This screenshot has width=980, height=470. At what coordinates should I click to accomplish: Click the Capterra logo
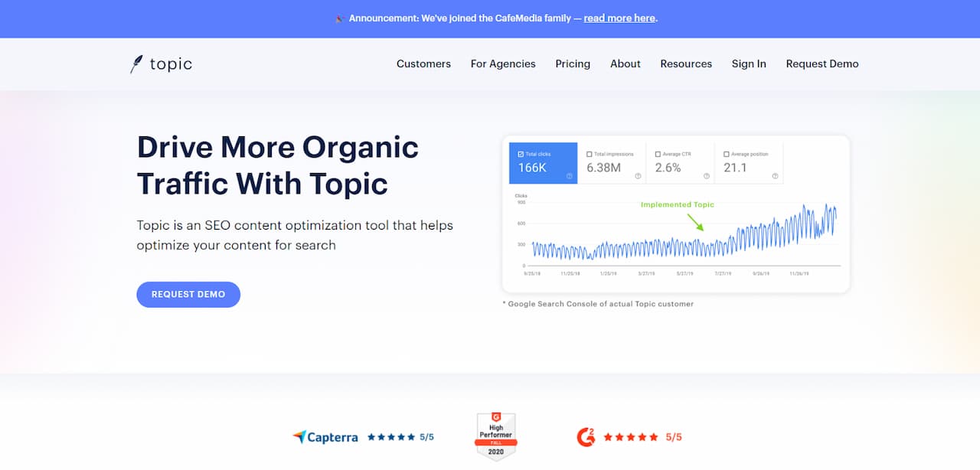[325, 437]
